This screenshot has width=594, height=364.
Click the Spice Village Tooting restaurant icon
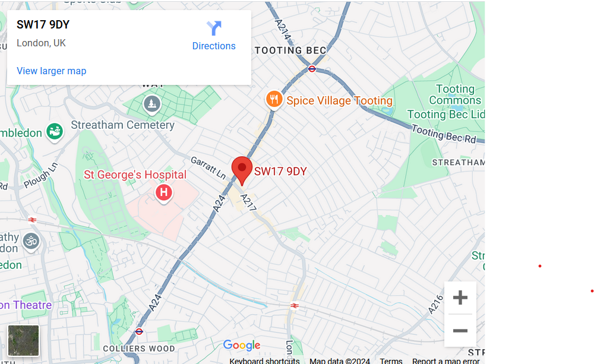[274, 100]
